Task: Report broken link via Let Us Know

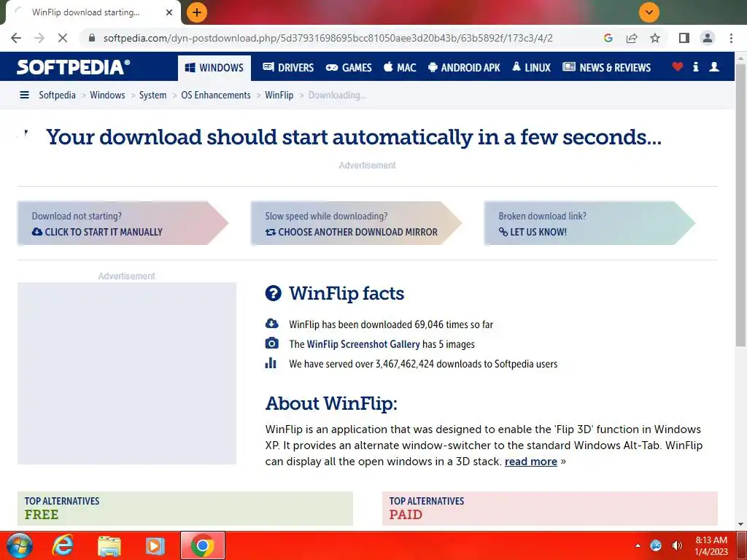Action: pos(533,232)
